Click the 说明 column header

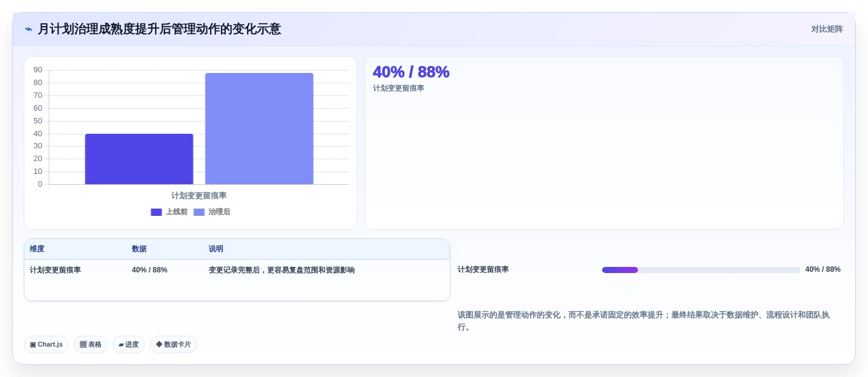pos(216,249)
